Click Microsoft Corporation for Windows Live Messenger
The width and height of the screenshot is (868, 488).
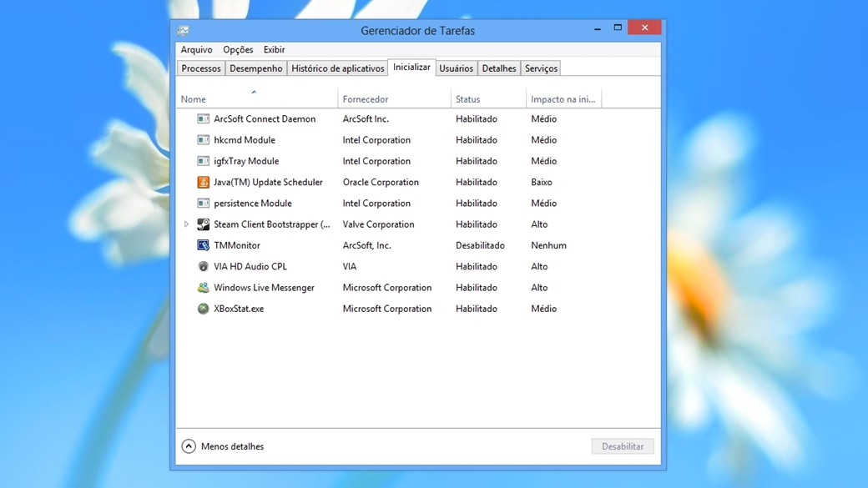387,288
